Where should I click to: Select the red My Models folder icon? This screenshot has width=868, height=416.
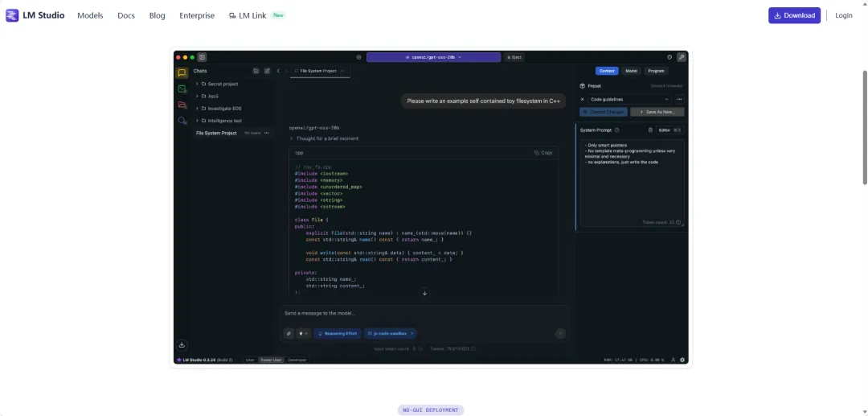click(x=182, y=105)
